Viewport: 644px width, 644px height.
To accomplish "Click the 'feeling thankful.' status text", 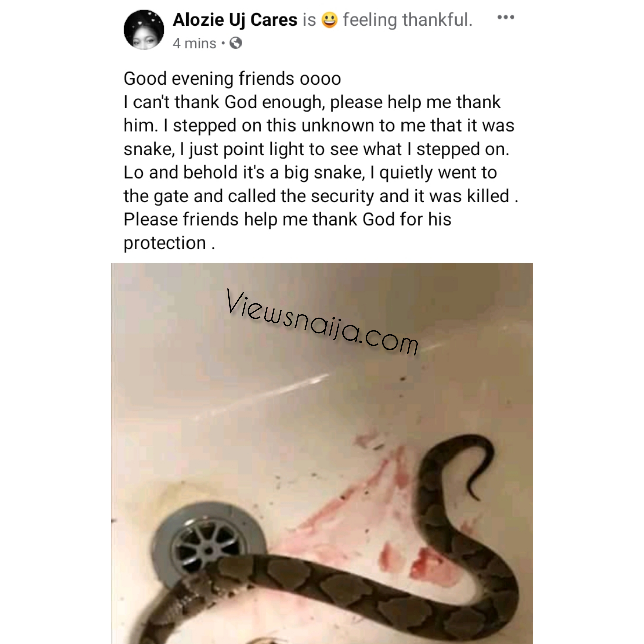I will click(408, 20).
